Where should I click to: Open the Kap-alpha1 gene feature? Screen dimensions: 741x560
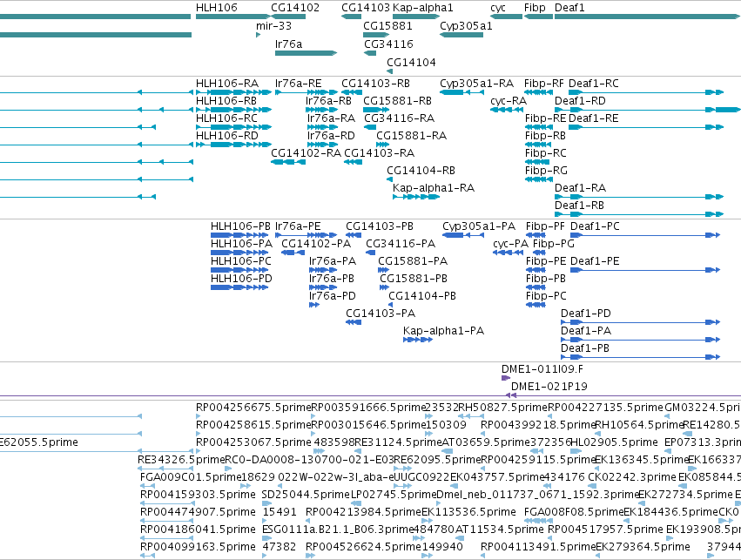[416, 17]
